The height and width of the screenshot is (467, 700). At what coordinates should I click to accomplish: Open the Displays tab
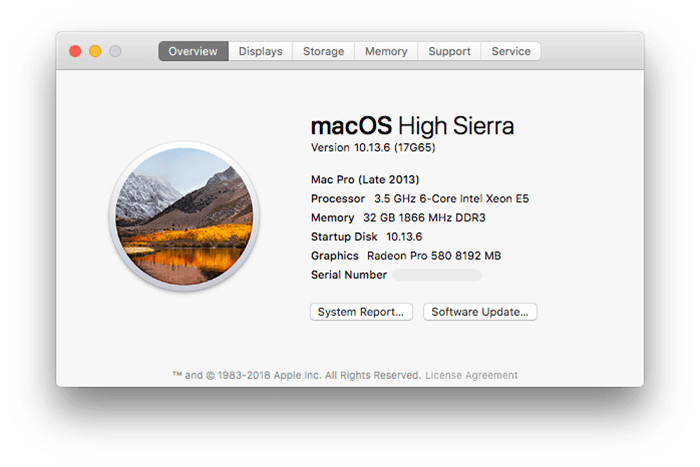click(260, 51)
